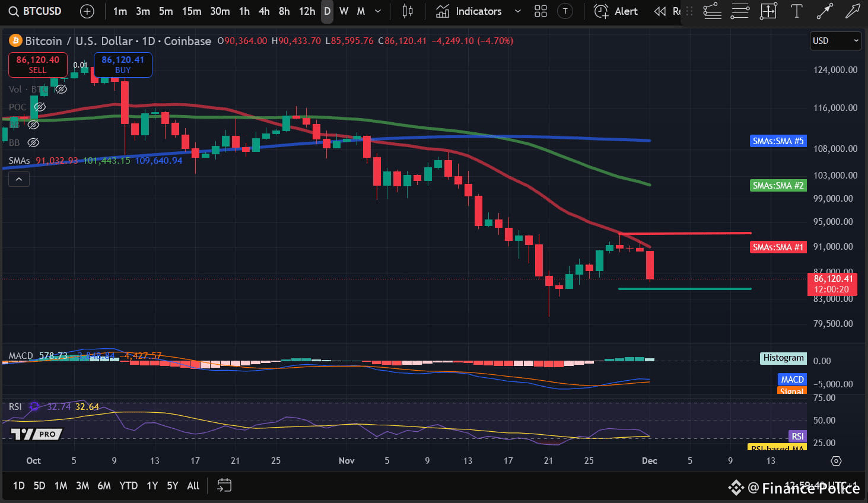Open the indicator templates grid icon
The height and width of the screenshot is (503, 868).
coord(540,11)
